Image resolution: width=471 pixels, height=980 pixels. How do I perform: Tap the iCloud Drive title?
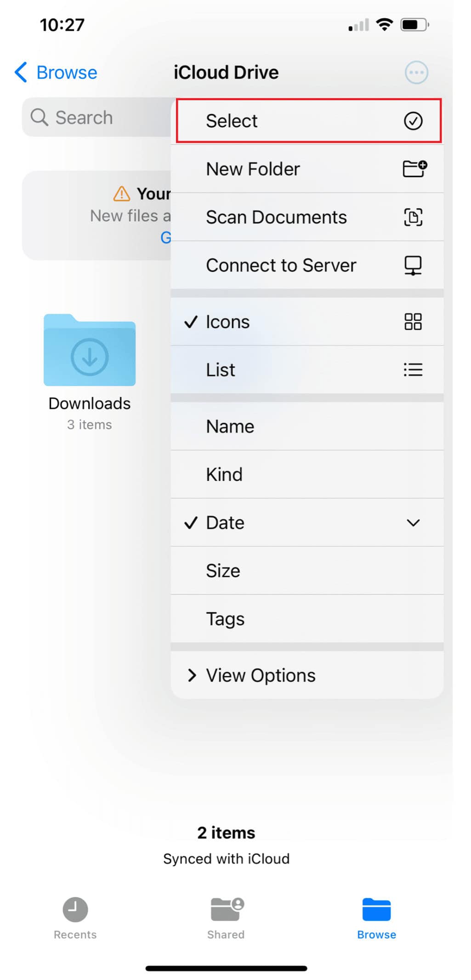tap(226, 73)
